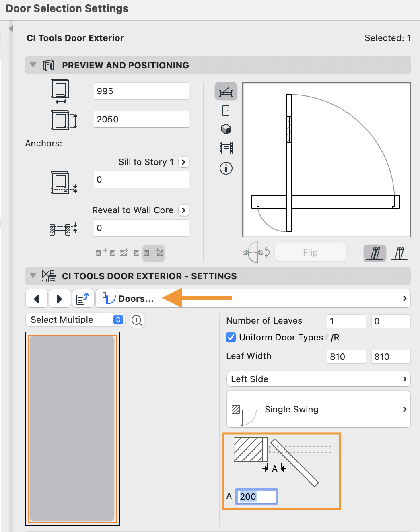This screenshot has height=532, width=420.
Task: Click the Number of Leaves field 1
Action: click(x=347, y=321)
